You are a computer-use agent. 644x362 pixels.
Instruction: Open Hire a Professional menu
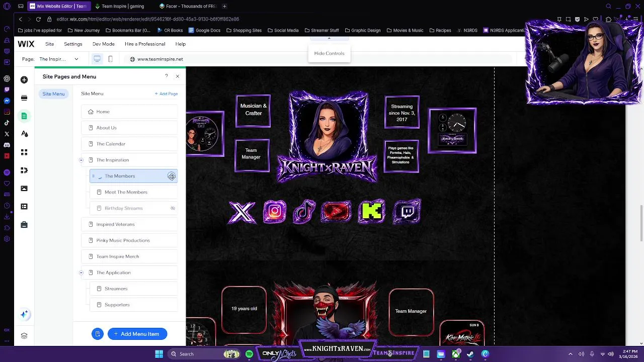point(145,44)
